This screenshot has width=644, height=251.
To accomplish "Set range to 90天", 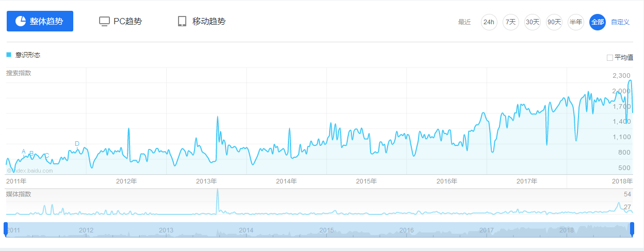I will (554, 22).
